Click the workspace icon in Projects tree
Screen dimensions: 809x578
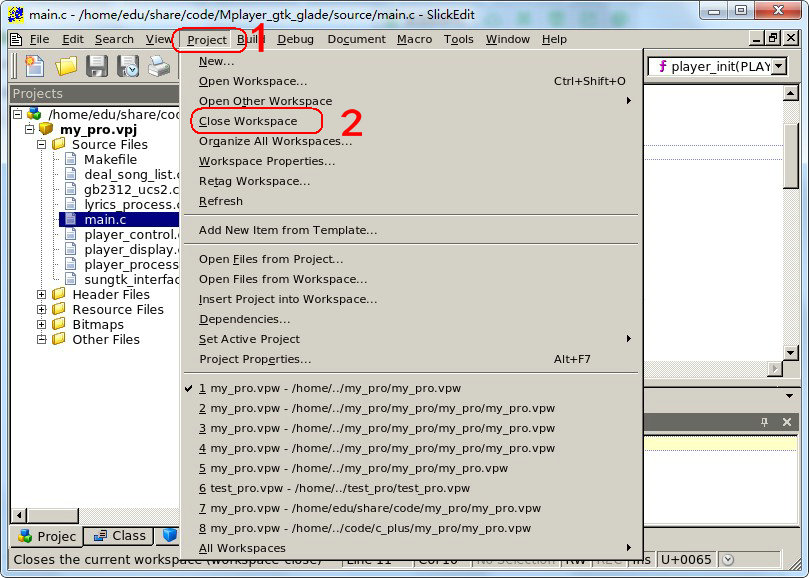[x=34, y=114]
